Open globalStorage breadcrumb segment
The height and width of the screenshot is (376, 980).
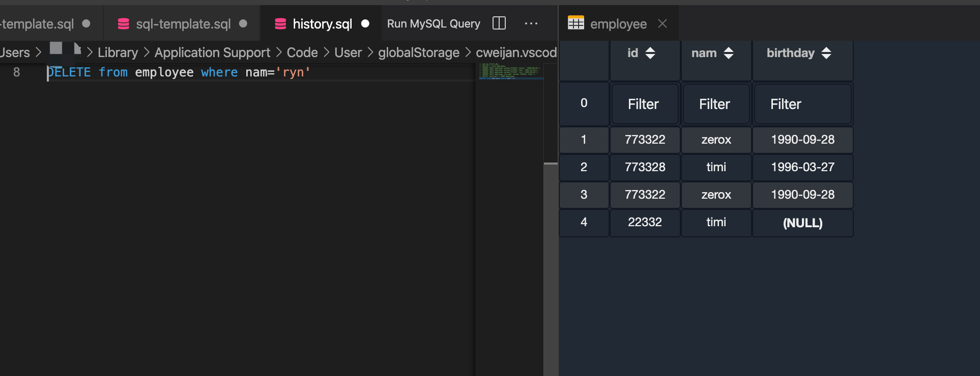point(418,52)
